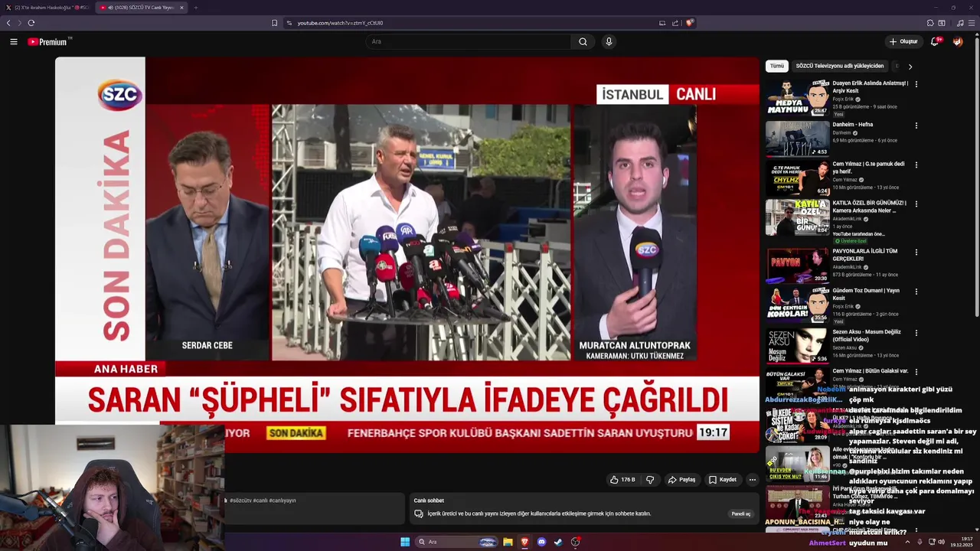Switch to the X İbrahim Haskoloğlu tab
The image size is (980, 551).
tap(47, 7)
